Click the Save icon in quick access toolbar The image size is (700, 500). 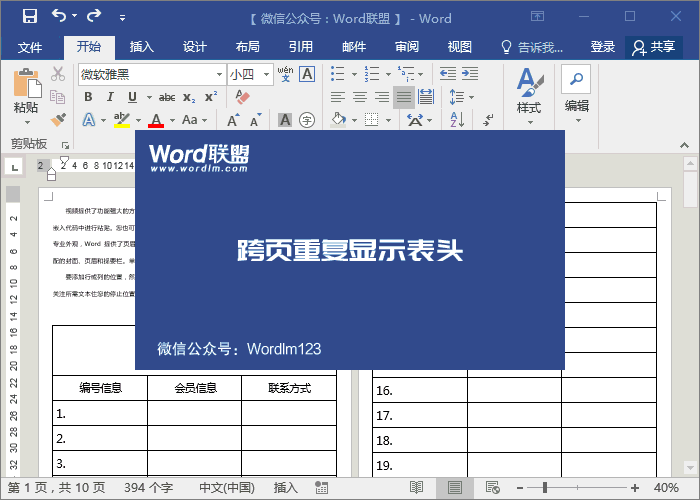click(x=30, y=17)
